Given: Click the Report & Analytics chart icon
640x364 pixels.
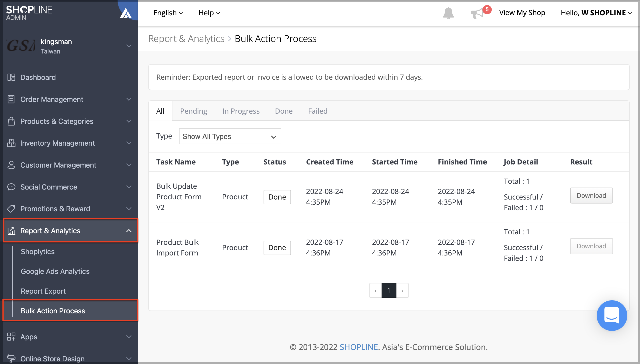Looking at the screenshot, I should 11,231.
